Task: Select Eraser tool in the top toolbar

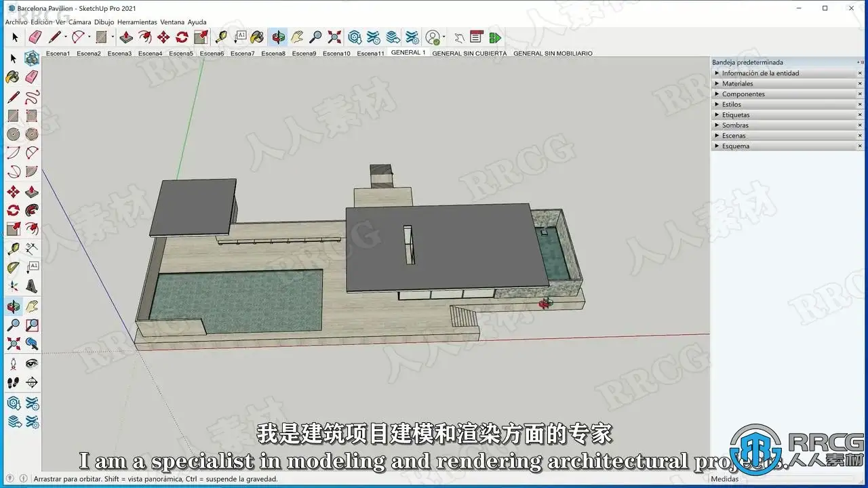Action: (35, 37)
